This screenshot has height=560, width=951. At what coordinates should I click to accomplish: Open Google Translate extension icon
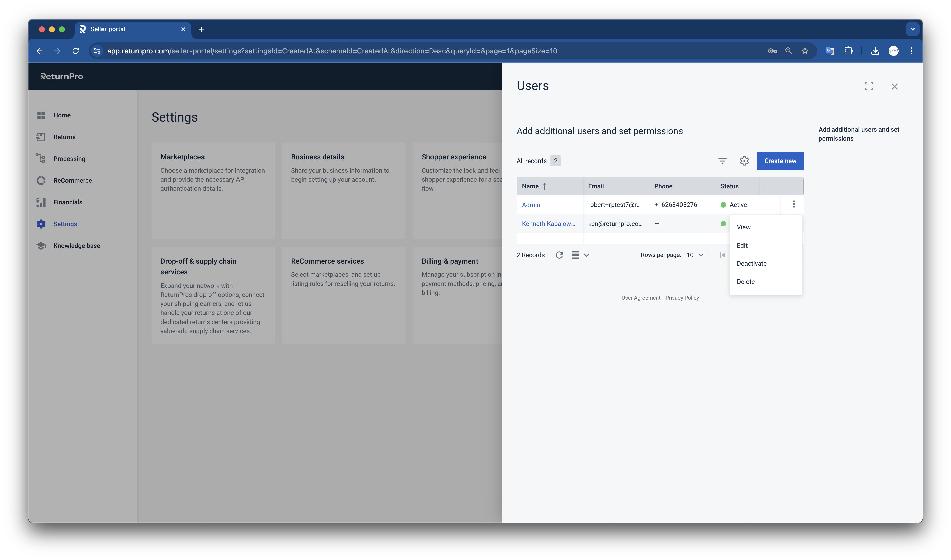point(830,51)
